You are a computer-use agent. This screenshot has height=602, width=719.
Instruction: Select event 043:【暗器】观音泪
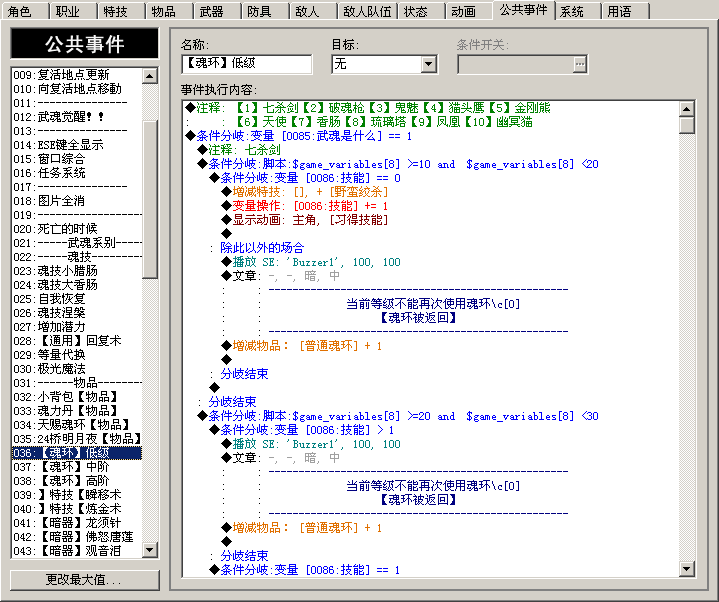coord(77,551)
